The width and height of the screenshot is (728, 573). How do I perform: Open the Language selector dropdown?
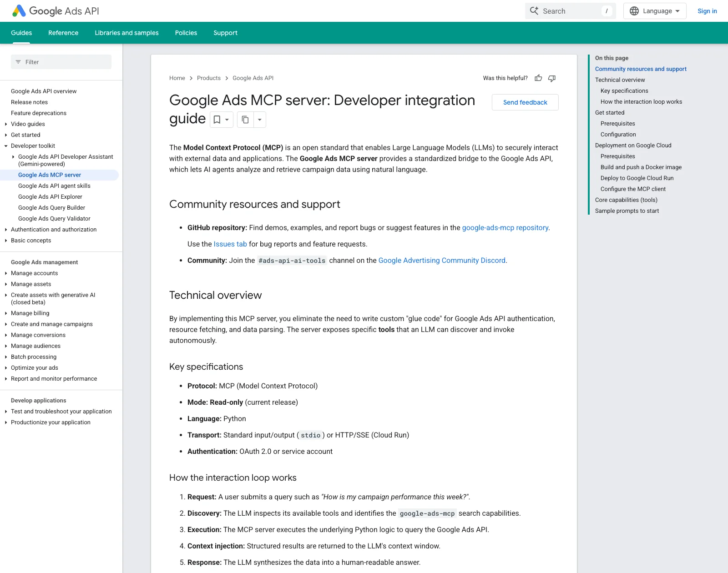click(x=655, y=11)
